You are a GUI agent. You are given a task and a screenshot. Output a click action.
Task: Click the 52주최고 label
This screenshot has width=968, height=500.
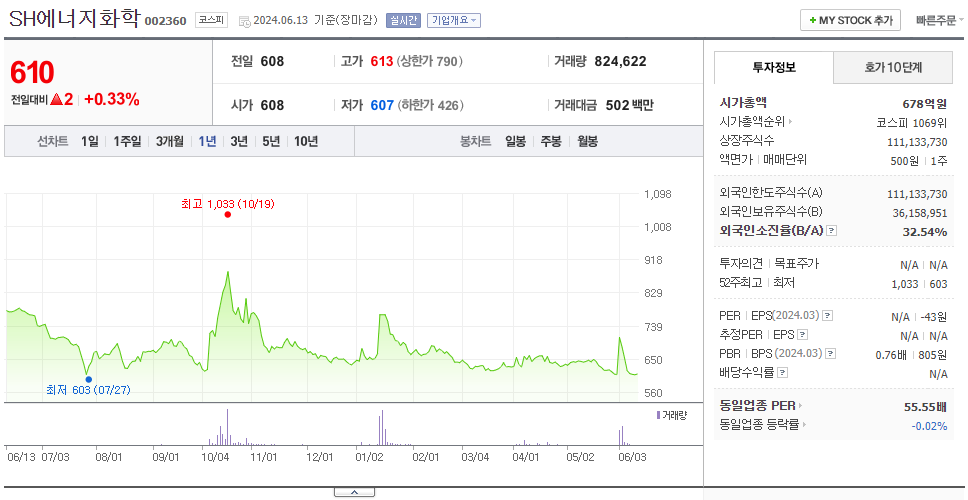(x=741, y=283)
